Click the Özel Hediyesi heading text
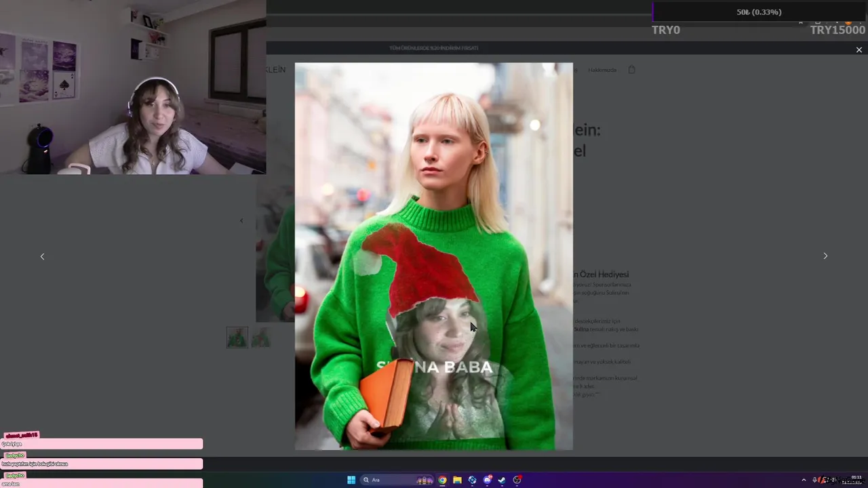This screenshot has height=488, width=868. [x=601, y=274]
